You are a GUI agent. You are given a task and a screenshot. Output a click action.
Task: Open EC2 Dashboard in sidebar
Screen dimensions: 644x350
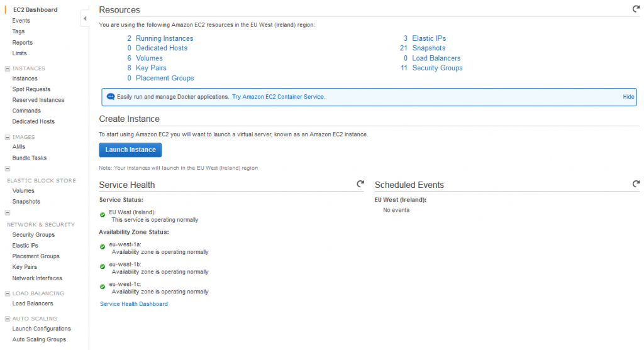[x=35, y=10]
